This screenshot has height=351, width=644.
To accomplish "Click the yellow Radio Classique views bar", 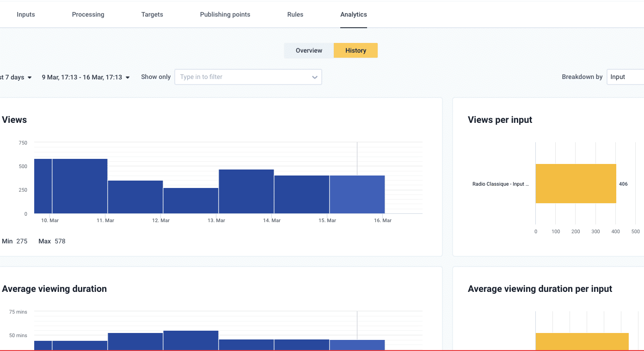I will pos(576,183).
